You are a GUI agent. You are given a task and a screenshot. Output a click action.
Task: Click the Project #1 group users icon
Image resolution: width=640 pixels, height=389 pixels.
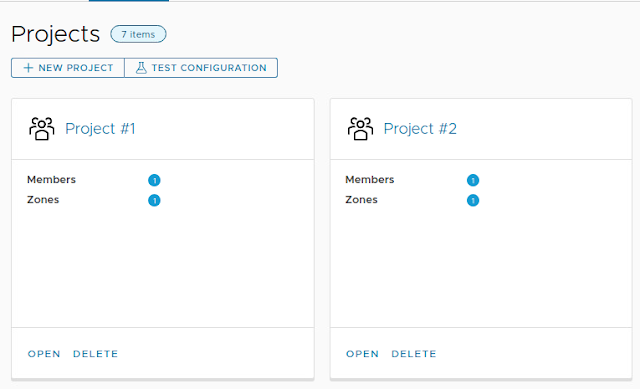point(42,129)
